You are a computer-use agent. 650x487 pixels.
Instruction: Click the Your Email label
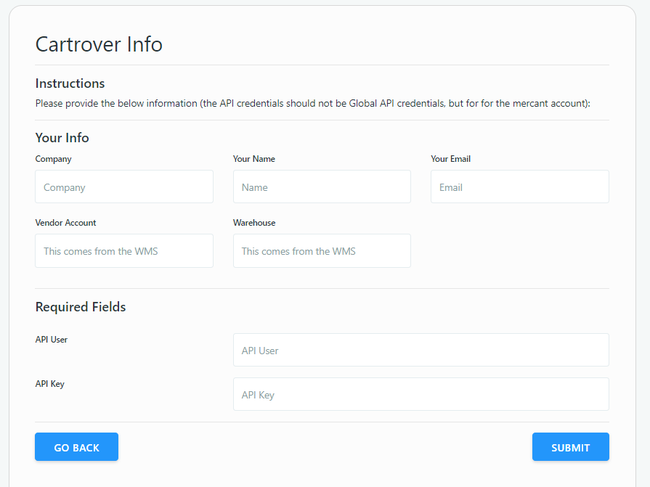(451, 159)
